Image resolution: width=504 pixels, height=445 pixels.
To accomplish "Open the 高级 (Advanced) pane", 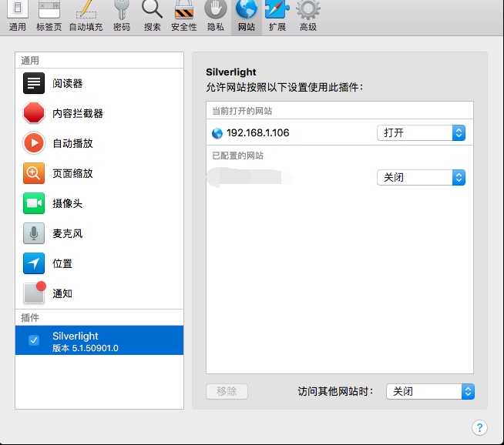I will [308, 17].
